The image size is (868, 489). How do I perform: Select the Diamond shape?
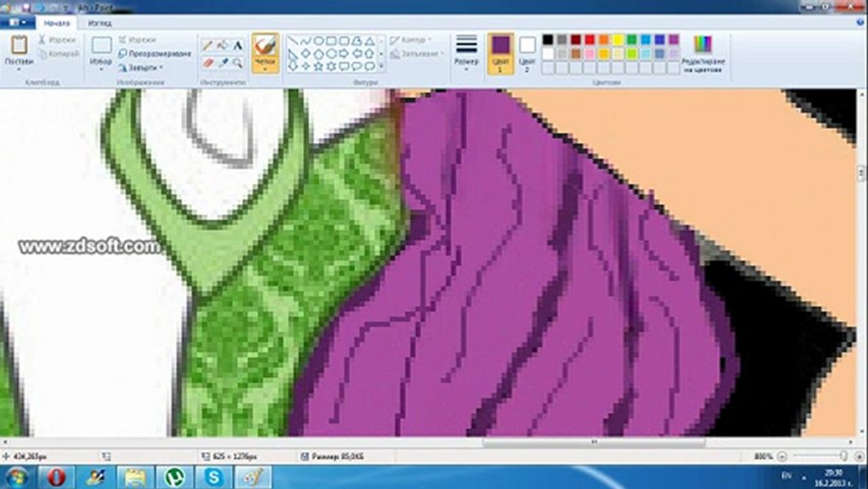coord(305,53)
